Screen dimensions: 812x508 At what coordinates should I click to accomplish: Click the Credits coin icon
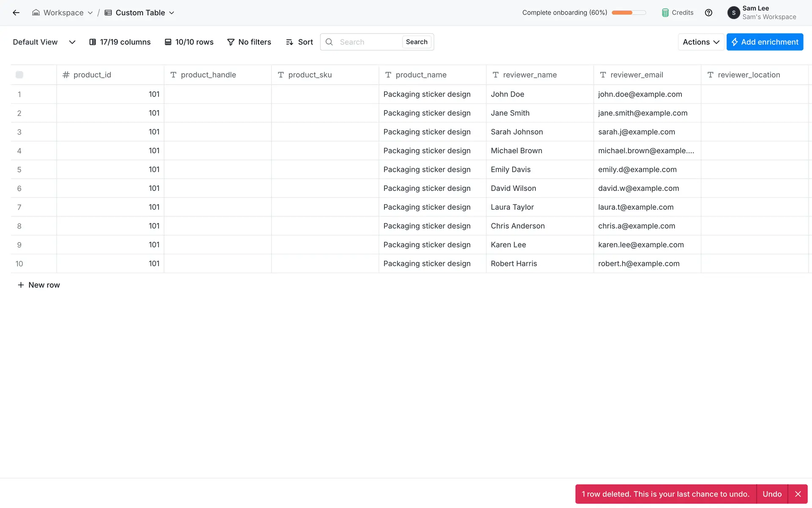pos(665,13)
